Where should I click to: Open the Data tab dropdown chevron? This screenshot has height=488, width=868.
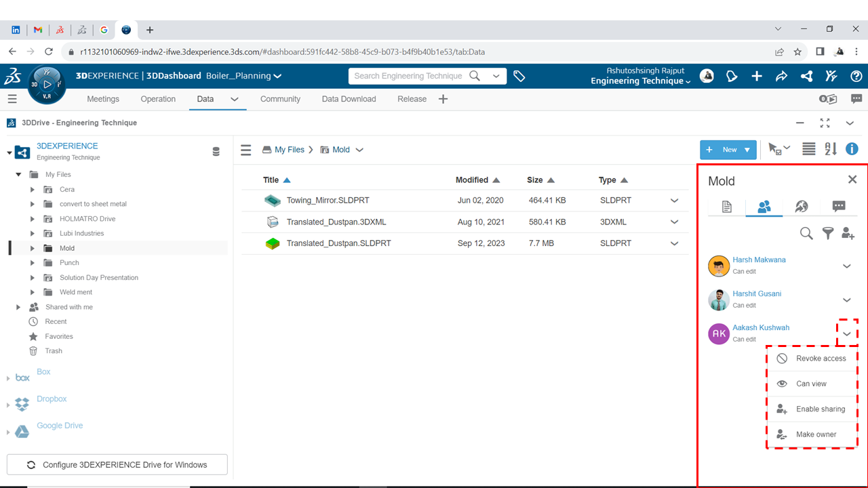click(x=235, y=99)
